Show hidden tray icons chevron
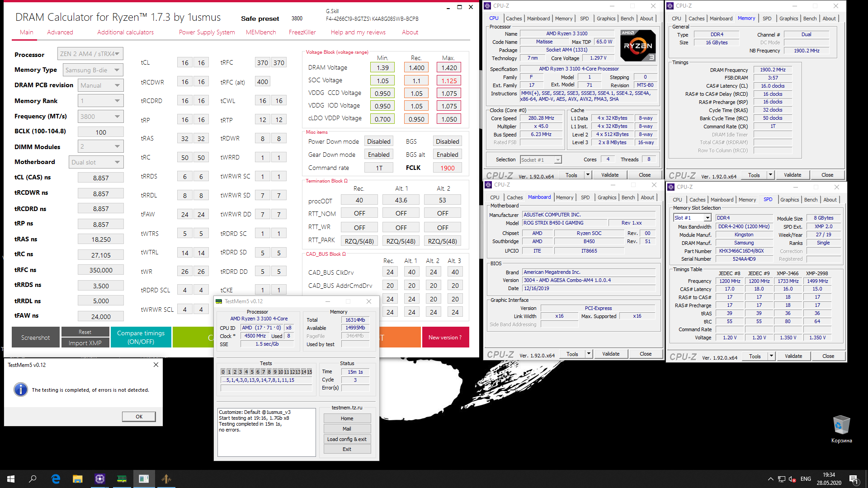The image size is (868, 488). pyautogui.click(x=770, y=479)
